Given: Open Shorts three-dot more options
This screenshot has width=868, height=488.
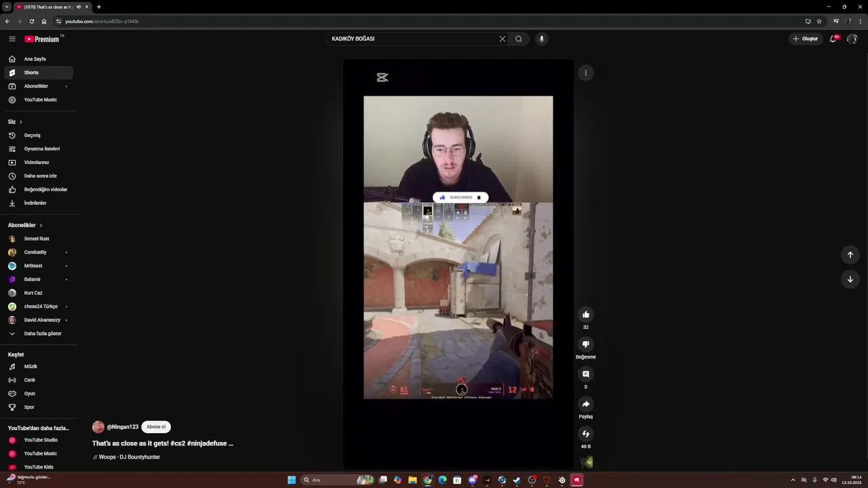Looking at the screenshot, I should click(x=586, y=73).
